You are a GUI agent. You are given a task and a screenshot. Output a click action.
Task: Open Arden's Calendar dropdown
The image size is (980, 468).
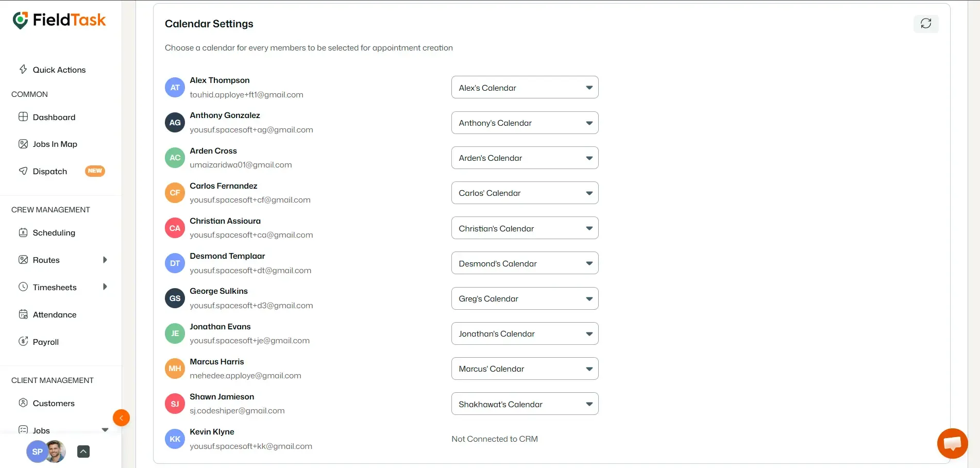click(525, 158)
